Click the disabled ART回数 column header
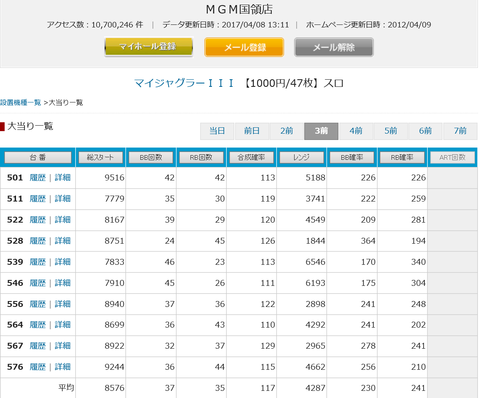 [x=453, y=157]
